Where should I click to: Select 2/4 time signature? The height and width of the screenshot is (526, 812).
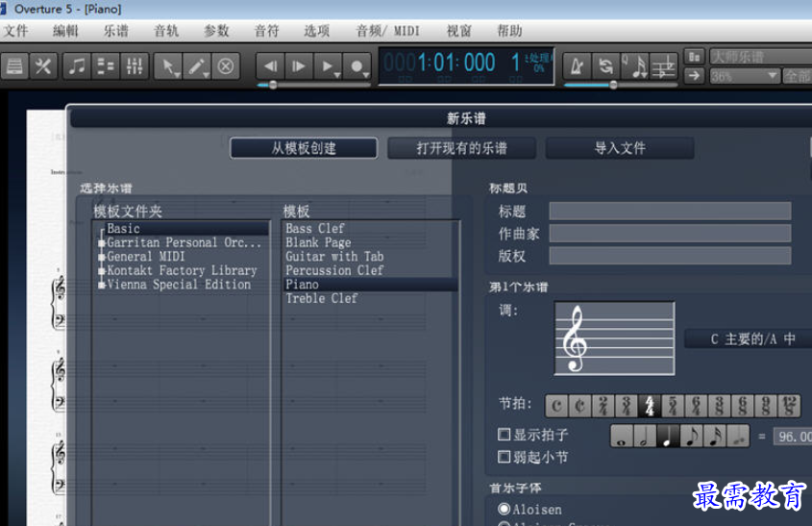603,406
